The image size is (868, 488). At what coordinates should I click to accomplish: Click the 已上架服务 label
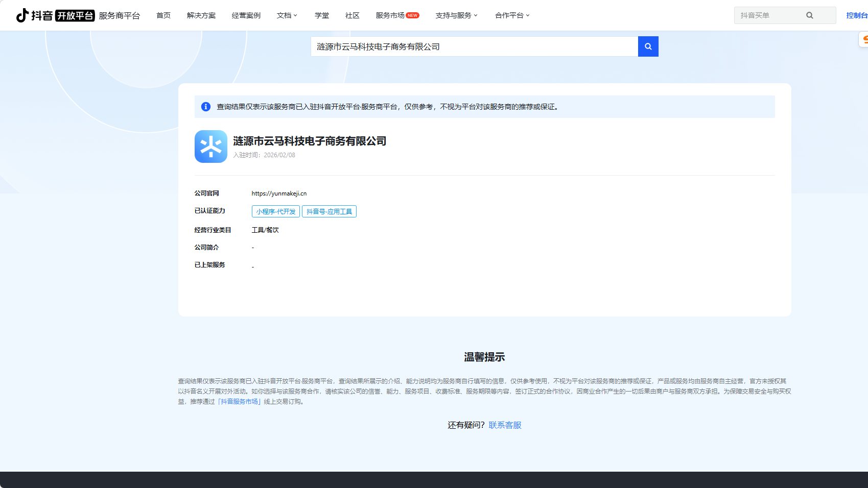[x=209, y=265]
